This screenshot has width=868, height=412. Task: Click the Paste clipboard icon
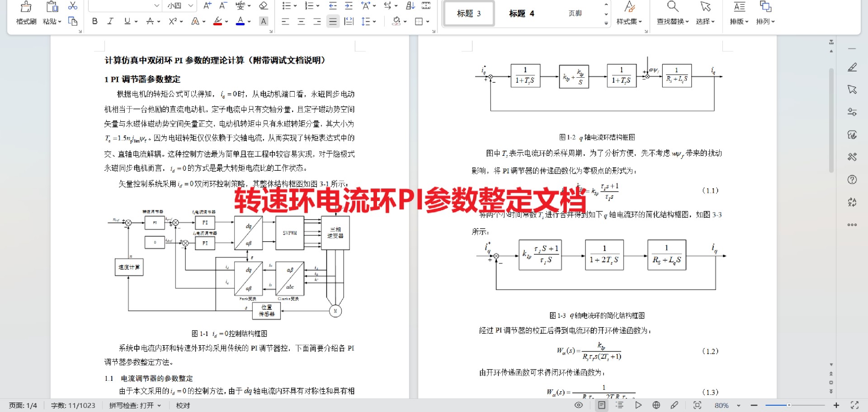[x=52, y=6]
